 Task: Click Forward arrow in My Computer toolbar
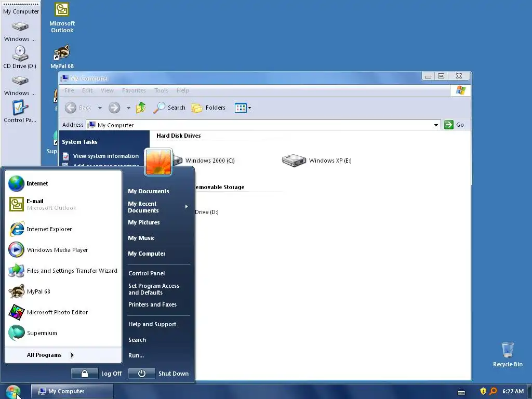point(114,108)
